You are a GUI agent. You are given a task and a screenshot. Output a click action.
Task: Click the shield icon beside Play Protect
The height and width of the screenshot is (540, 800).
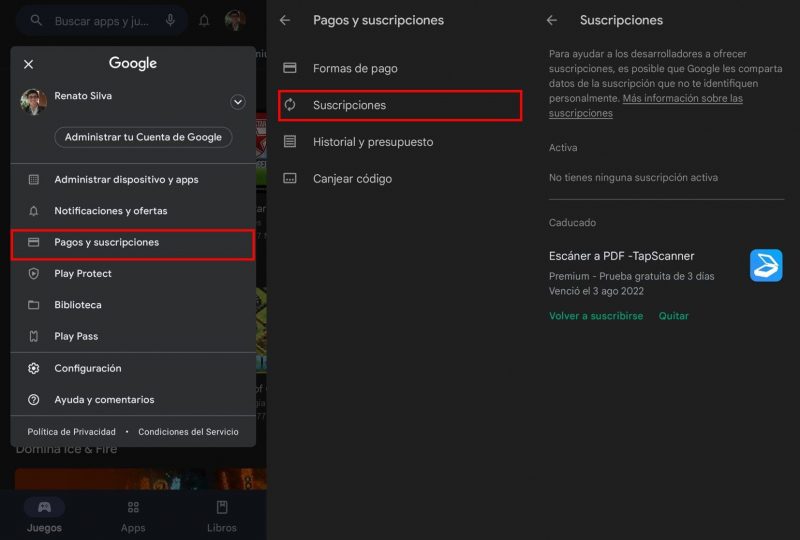[34, 274]
